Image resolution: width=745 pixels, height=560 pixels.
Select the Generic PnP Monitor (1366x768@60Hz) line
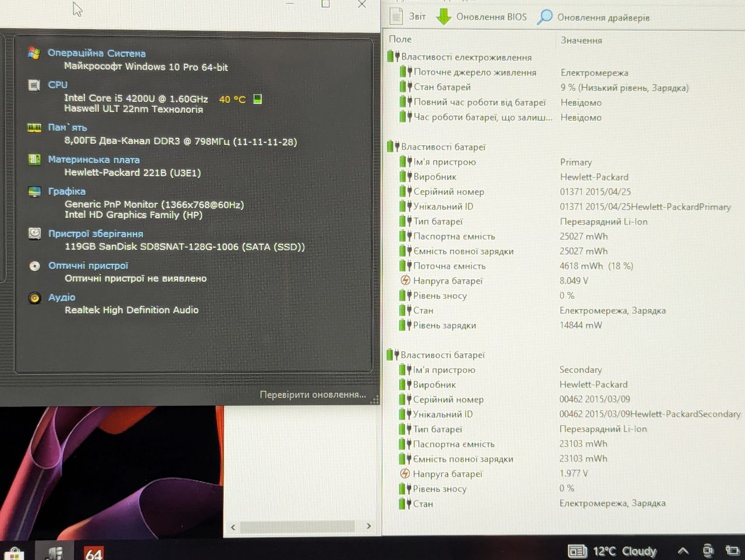pyautogui.click(x=154, y=204)
